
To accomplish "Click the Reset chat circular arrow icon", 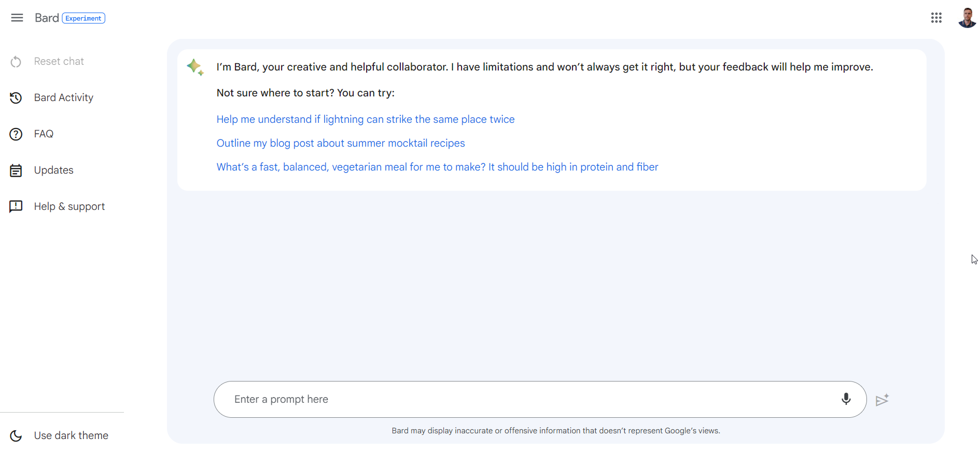I will tap(16, 62).
